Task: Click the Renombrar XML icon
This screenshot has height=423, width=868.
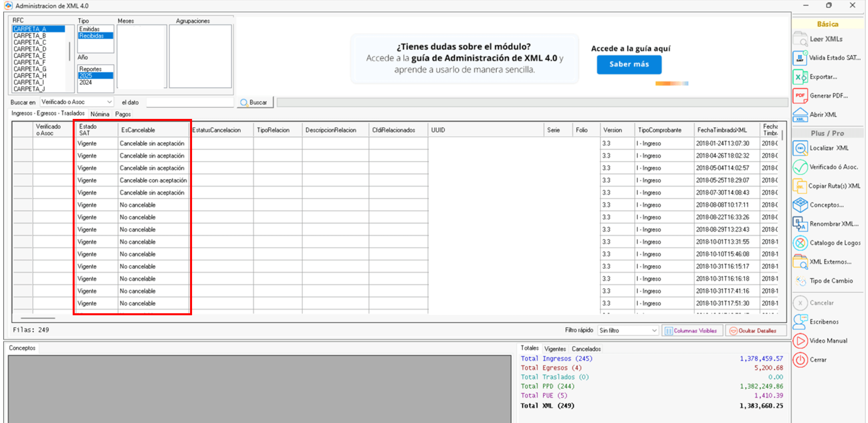Action: point(800,224)
